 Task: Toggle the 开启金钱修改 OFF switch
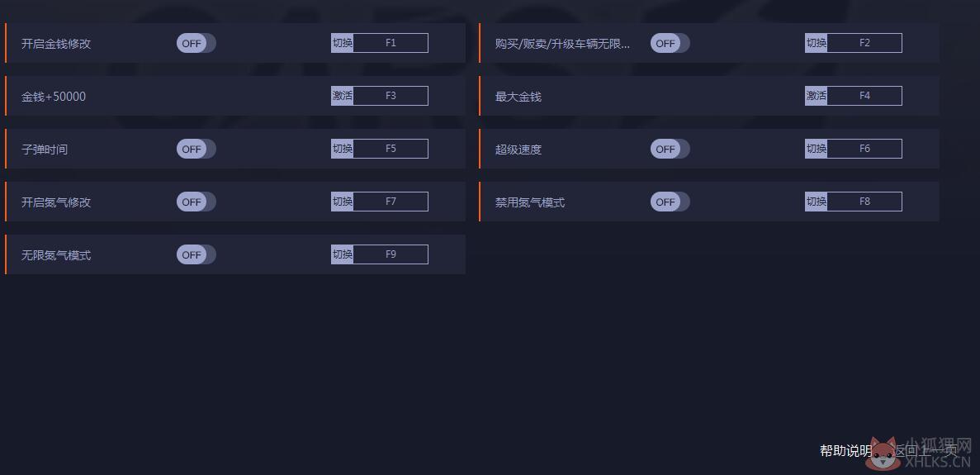click(196, 43)
